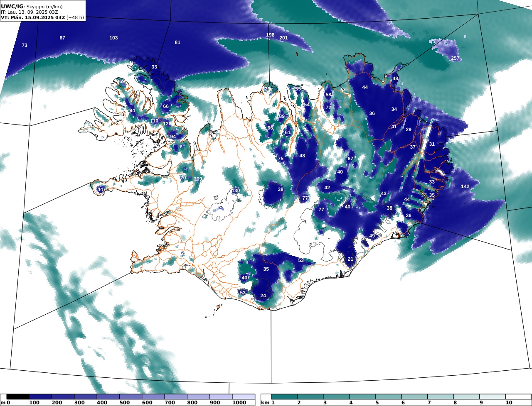Click the west value 20
The width and height of the screenshot is (532, 406).
[183, 178]
